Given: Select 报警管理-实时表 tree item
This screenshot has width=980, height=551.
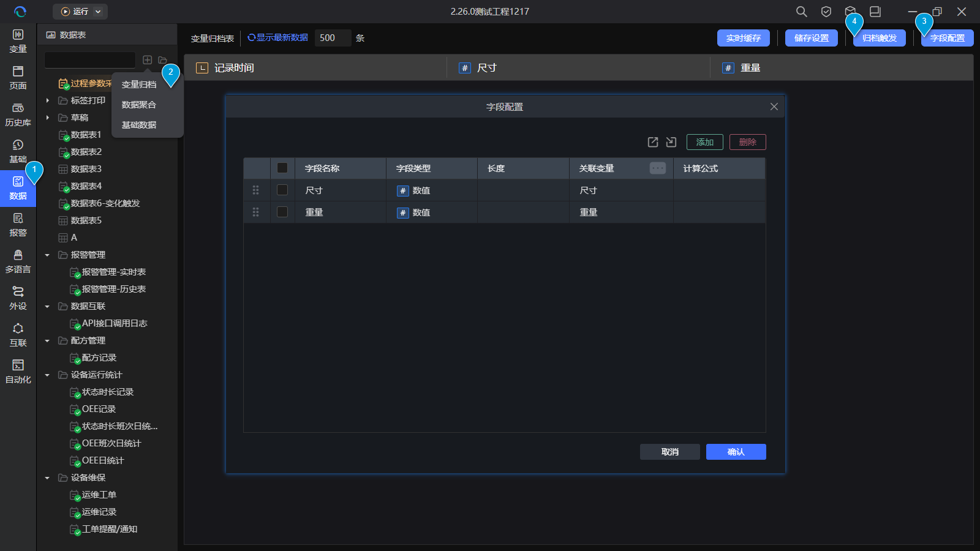Looking at the screenshot, I should (114, 272).
